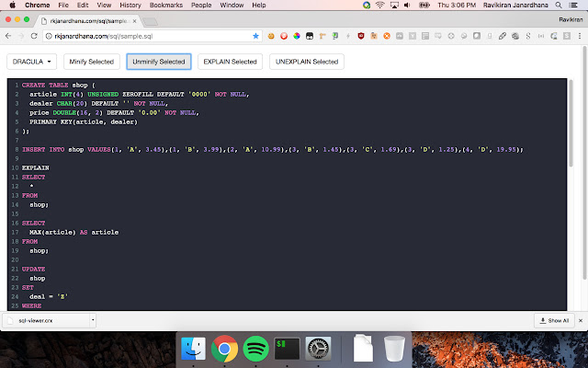Click the Wi-Fi status icon
This screenshot has height=368, width=588.
click(x=379, y=5)
